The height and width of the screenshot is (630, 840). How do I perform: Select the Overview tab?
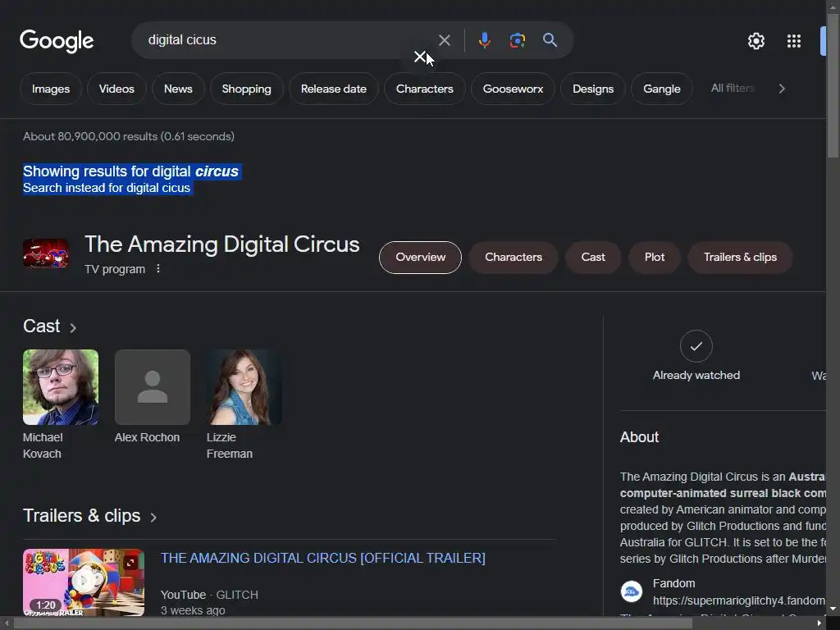point(420,257)
